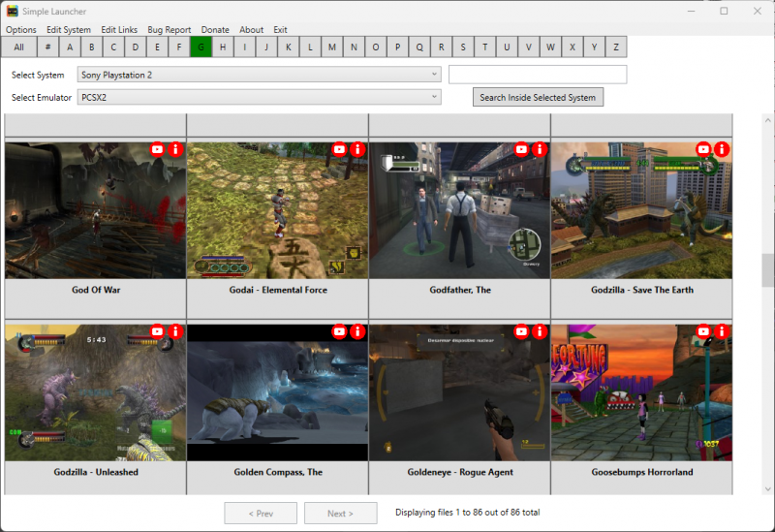Click Search Inside Selected System button

click(538, 98)
